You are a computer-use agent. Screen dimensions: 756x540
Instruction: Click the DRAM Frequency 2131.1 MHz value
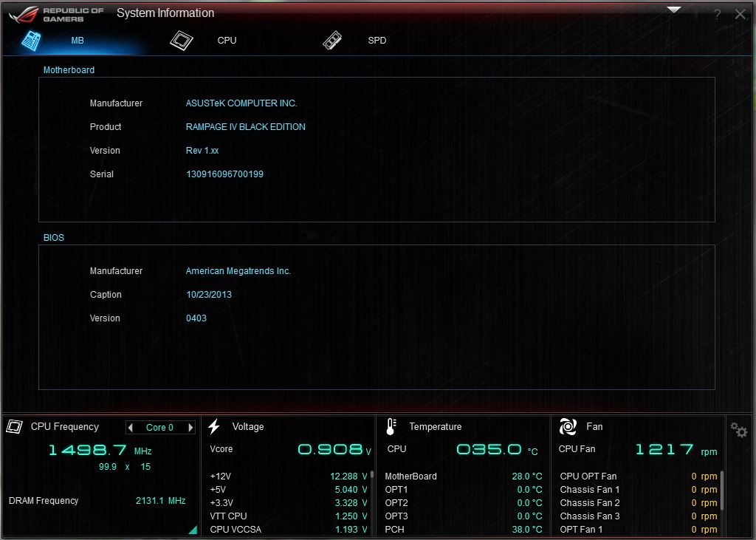click(160, 501)
